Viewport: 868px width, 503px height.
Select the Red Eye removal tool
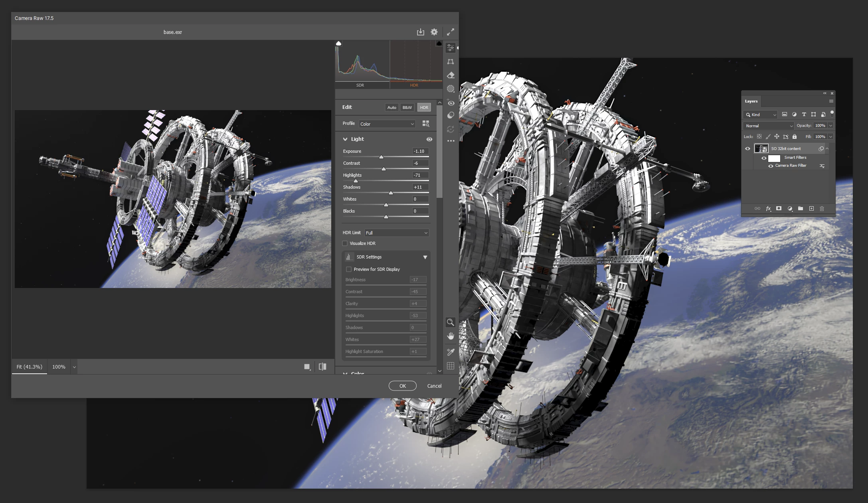(x=451, y=103)
